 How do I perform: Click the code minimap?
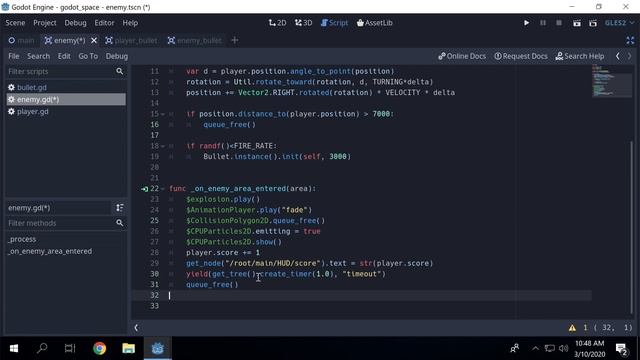pyautogui.click(x=611, y=81)
